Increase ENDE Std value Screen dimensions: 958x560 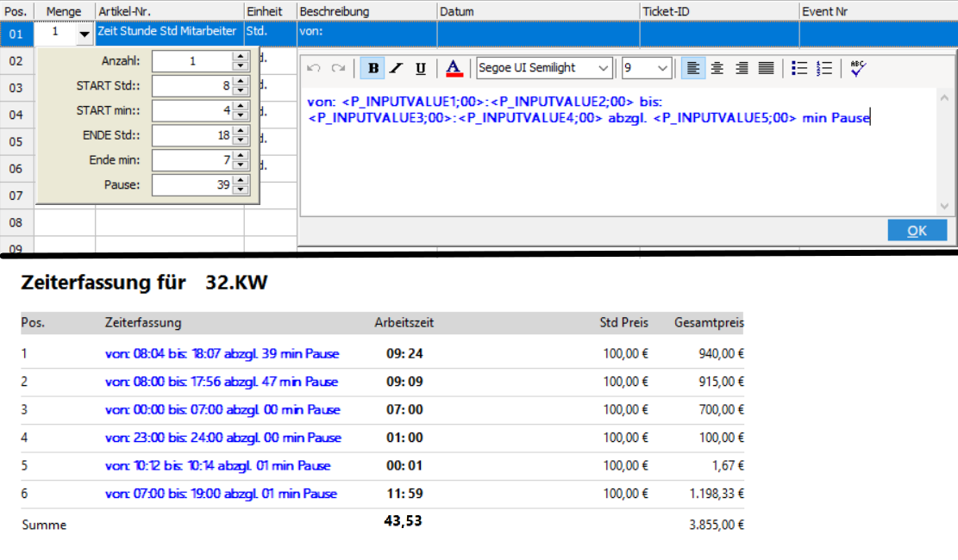coord(241,131)
